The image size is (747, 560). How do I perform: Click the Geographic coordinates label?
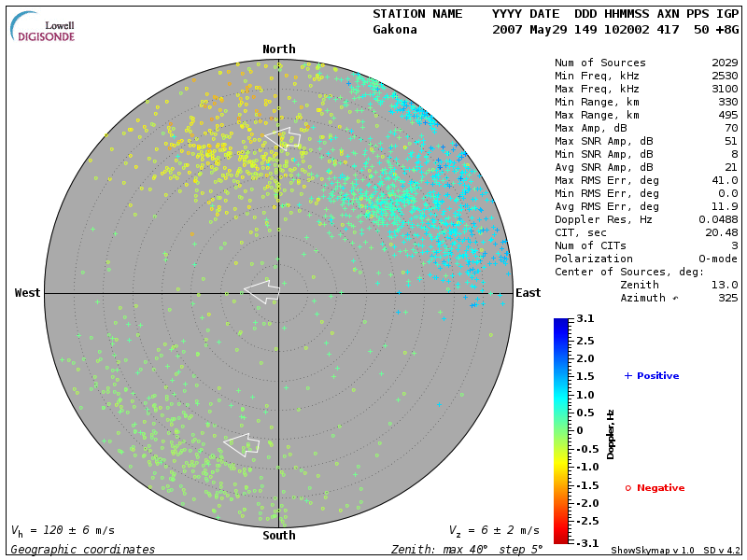[83, 550]
